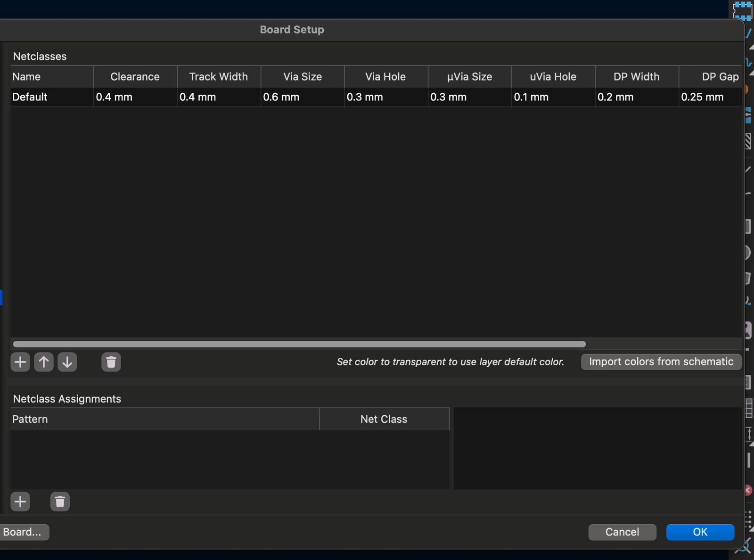Click the Netclasses section label
This screenshot has width=754, height=560.
pyautogui.click(x=40, y=57)
